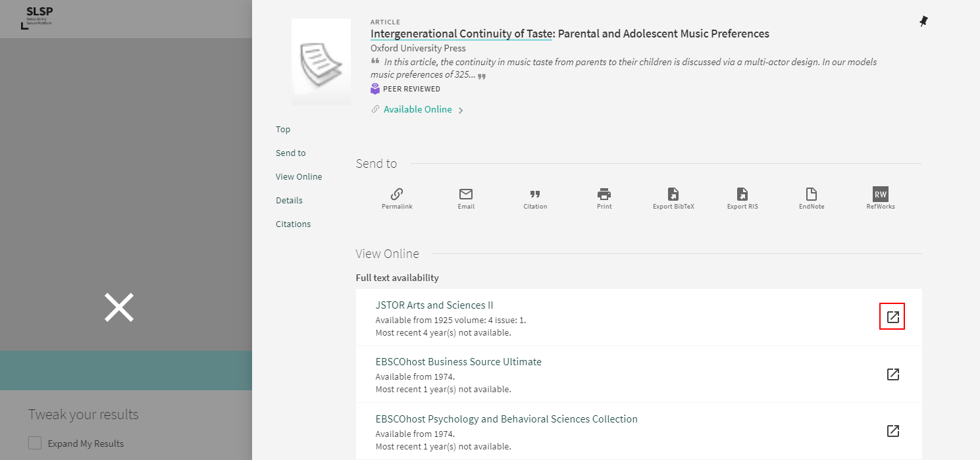The image size is (980, 460).
Task: Navigate to the Citations section
Action: point(293,224)
